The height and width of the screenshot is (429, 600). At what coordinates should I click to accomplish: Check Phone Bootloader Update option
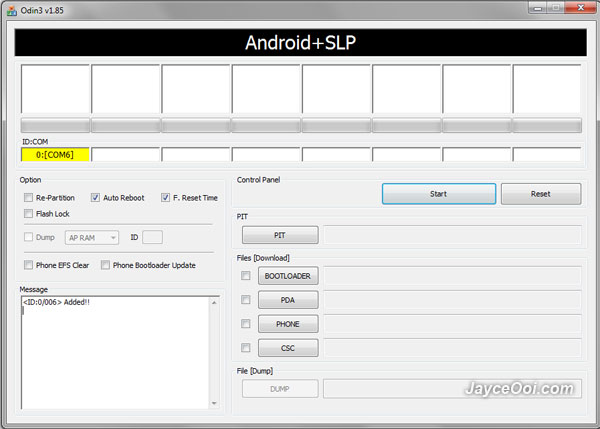(x=105, y=265)
